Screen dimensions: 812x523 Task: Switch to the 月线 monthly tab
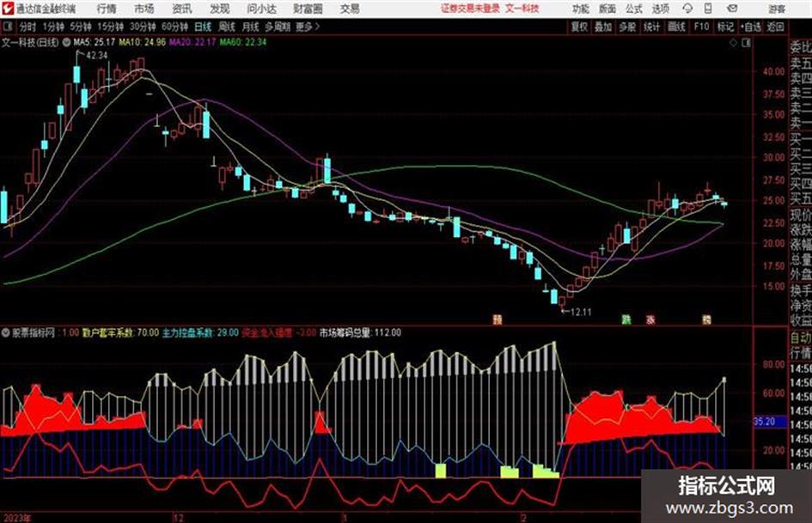pos(251,27)
